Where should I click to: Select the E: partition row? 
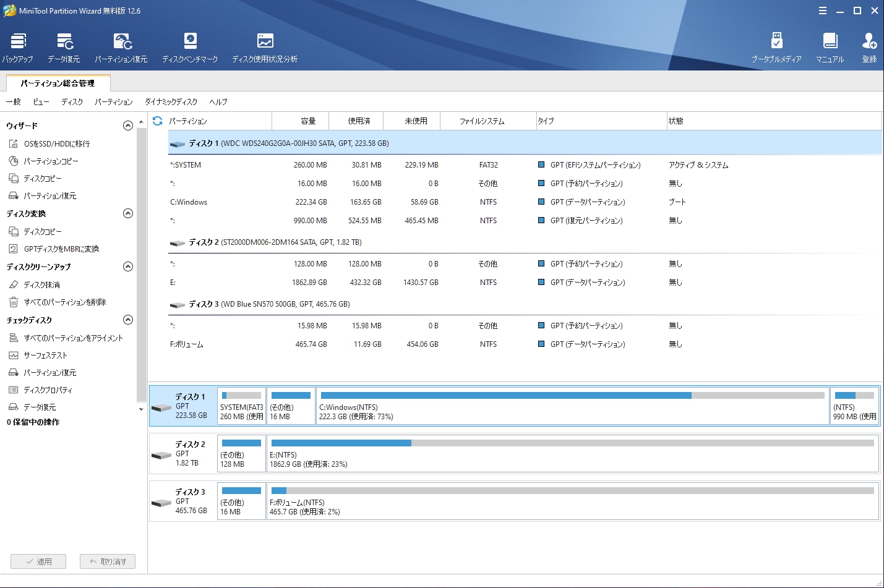pos(525,283)
